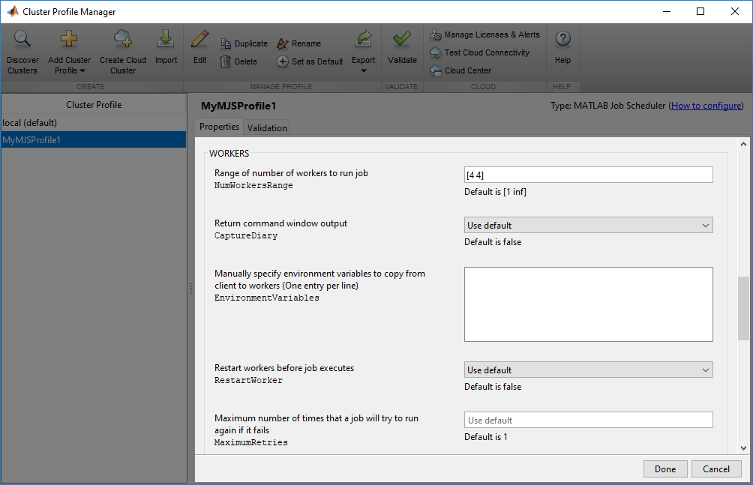This screenshot has height=485, width=753.
Task: Click the Done button
Action: point(665,469)
